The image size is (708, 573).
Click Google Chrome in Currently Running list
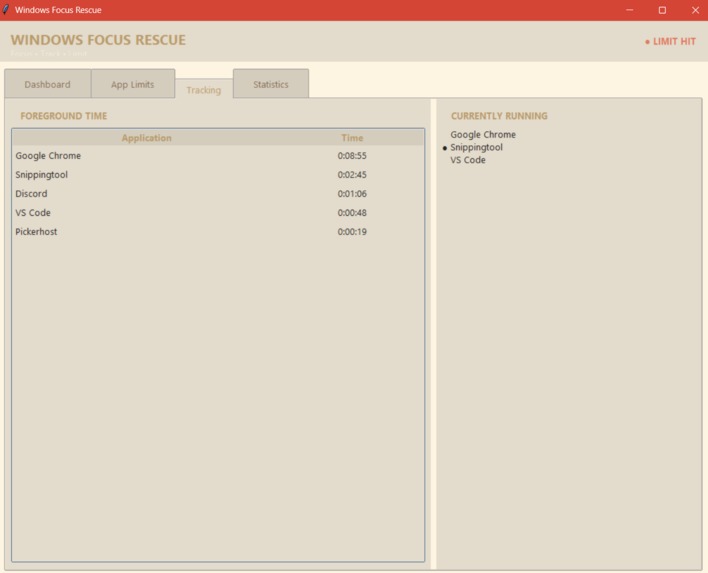coord(483,135)
